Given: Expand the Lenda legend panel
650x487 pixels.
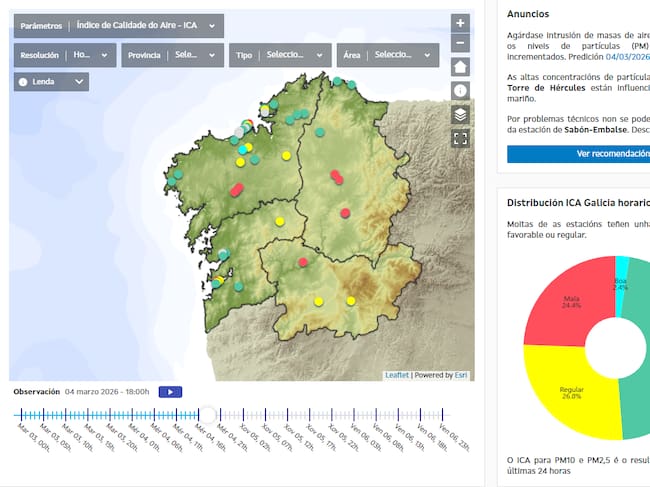Looking at the screenshot, I should pos(52,82).
